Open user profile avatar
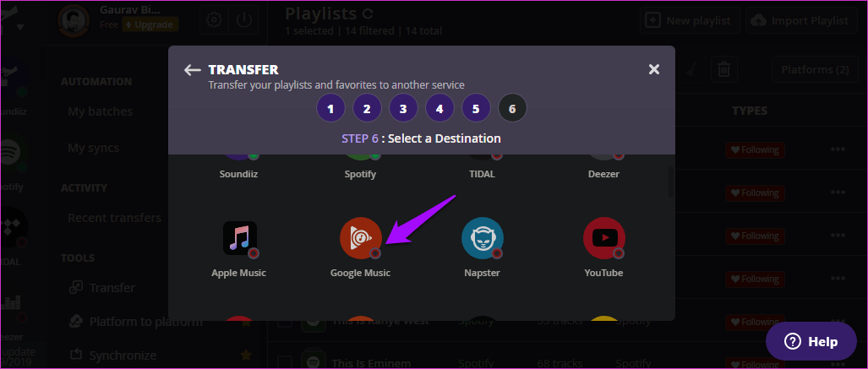Viewport: 868px width, 369px height. pyautogui.click(x=74, y=21)
